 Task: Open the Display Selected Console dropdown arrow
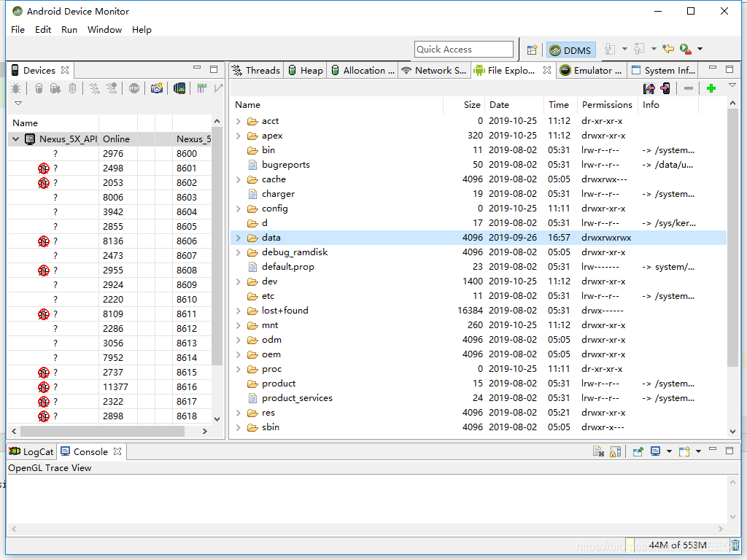point(669,451)
